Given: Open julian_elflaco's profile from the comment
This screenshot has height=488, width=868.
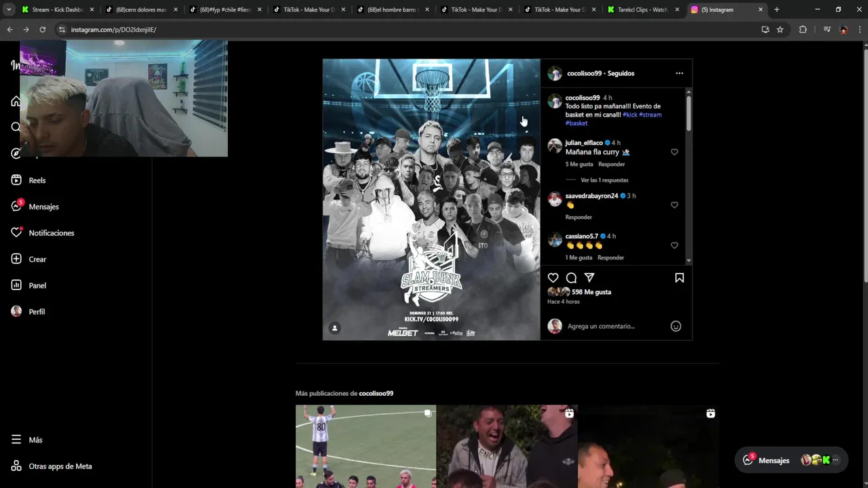Looking at the screenshot, I should click(584, 143).
